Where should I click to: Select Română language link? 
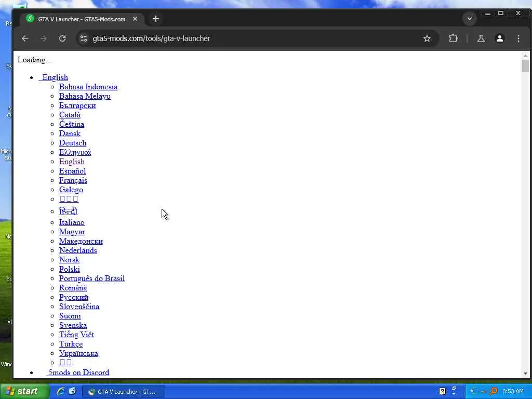(73, 288)
